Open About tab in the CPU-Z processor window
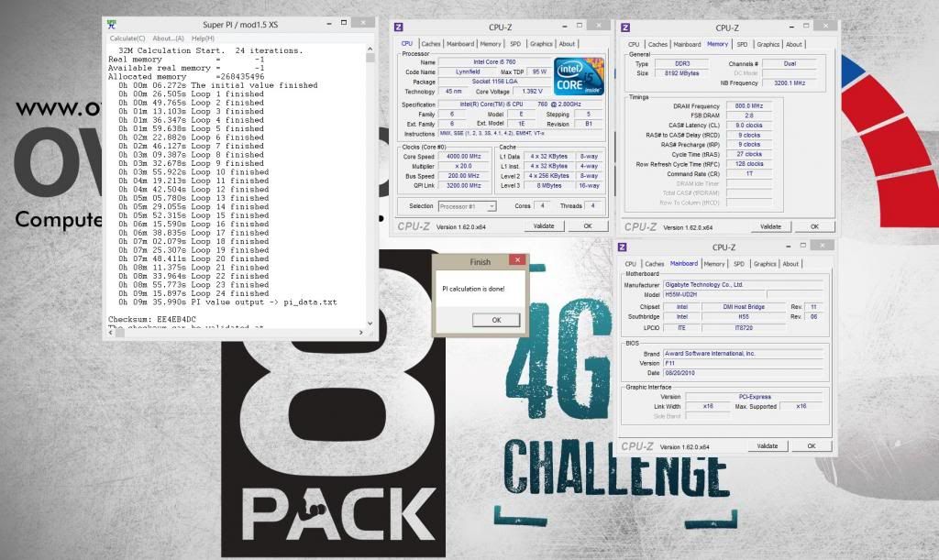The image size is (939, 560). coord(567,44)
